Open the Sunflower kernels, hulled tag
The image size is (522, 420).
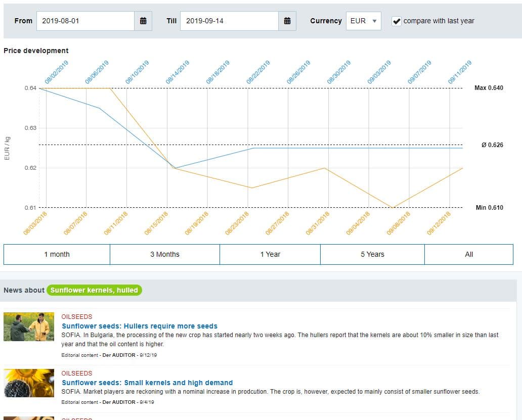[x=94, y=290]
